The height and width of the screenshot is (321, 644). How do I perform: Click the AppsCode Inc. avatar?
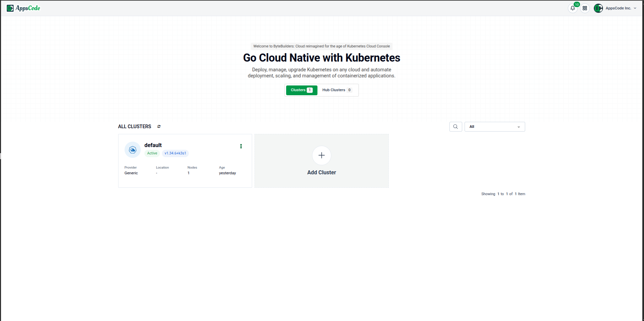tap(598, 8)
